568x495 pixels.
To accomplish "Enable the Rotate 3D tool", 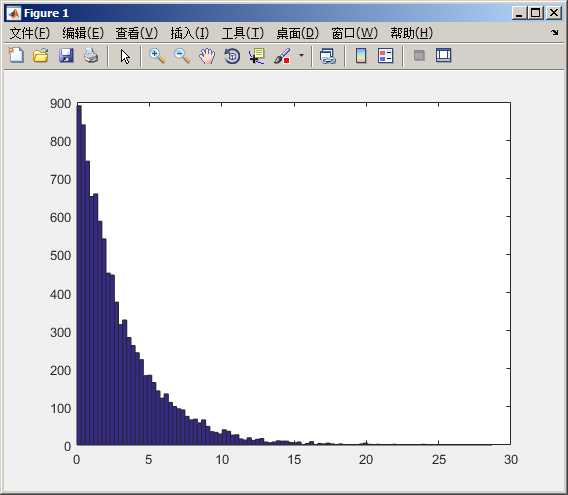I will coord(232,56).
